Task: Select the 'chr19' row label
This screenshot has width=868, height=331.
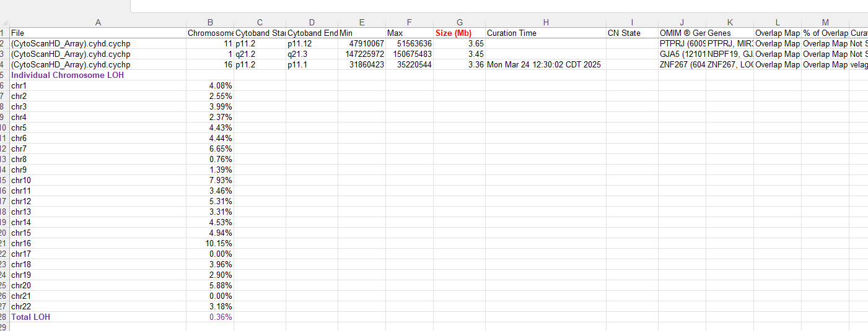Action: click(x=98, y=275)
